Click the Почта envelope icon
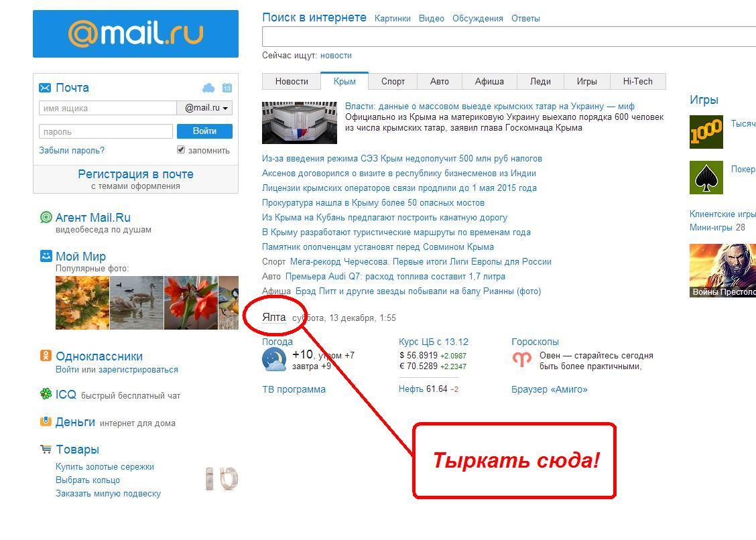Screen dimensions: 756x540 pos(45,88)
